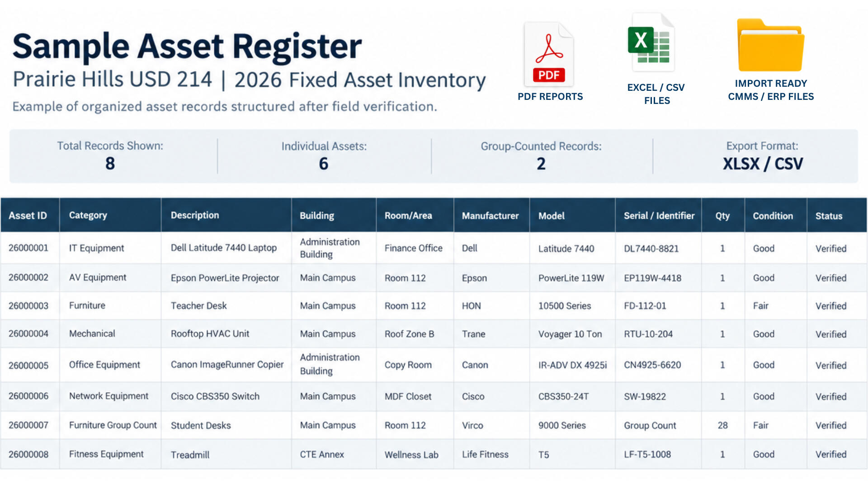The height and width of the screenshot is (488, 868).
Task: Select asset ID 26000003
Action: (28, 306)
